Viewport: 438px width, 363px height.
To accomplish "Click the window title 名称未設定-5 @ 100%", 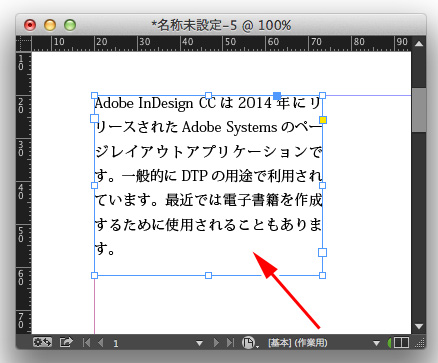I will [x=221, y=25].
